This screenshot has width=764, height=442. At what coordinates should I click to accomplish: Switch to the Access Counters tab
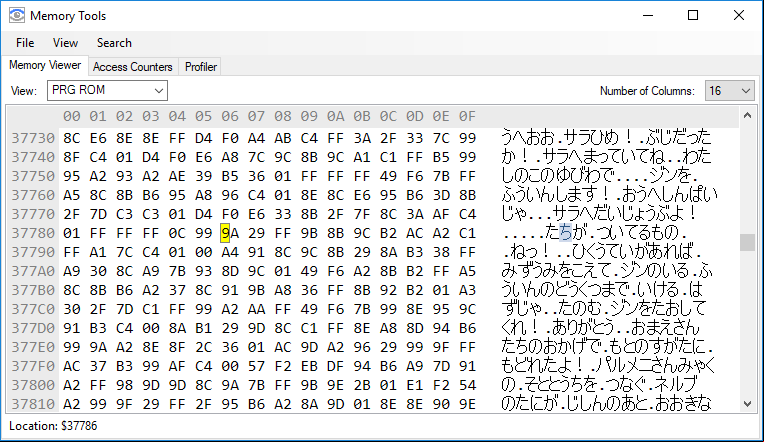[133, 67]
